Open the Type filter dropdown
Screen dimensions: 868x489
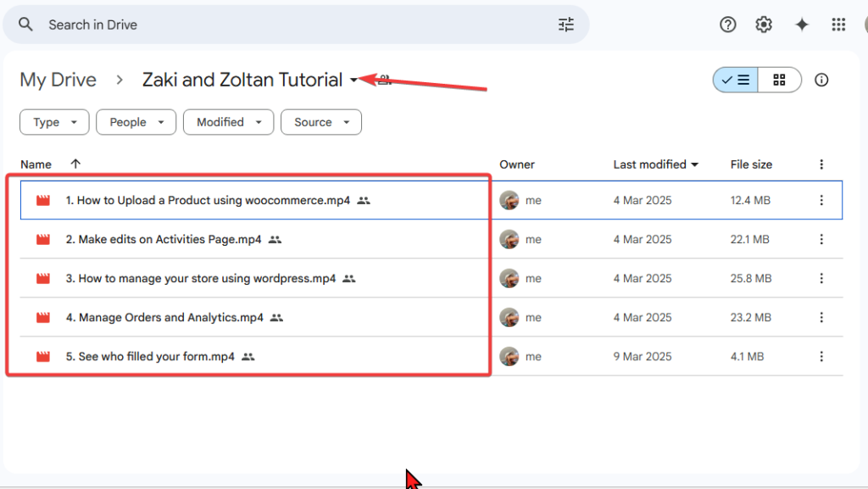point(54,122)
